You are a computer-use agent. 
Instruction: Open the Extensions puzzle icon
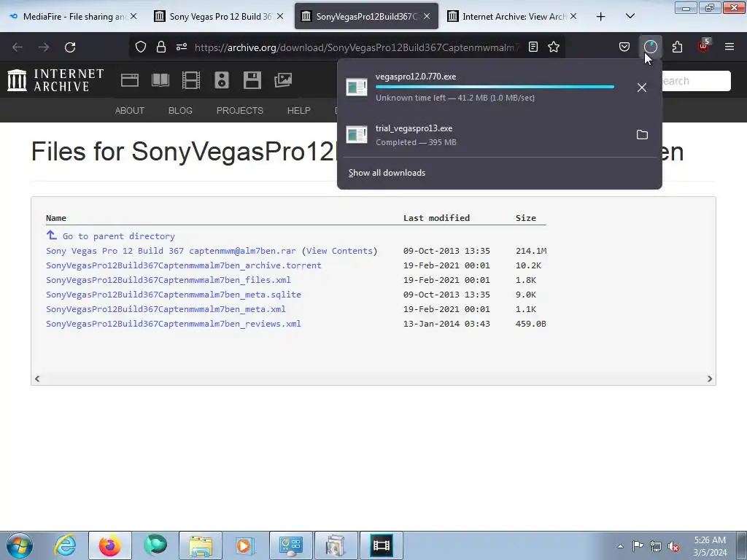[677, 47]
